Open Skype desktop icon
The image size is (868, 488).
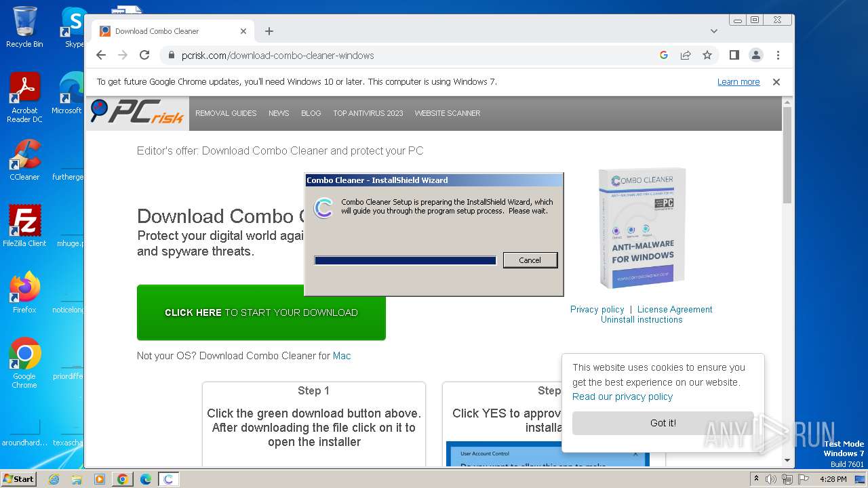[74, 27]
